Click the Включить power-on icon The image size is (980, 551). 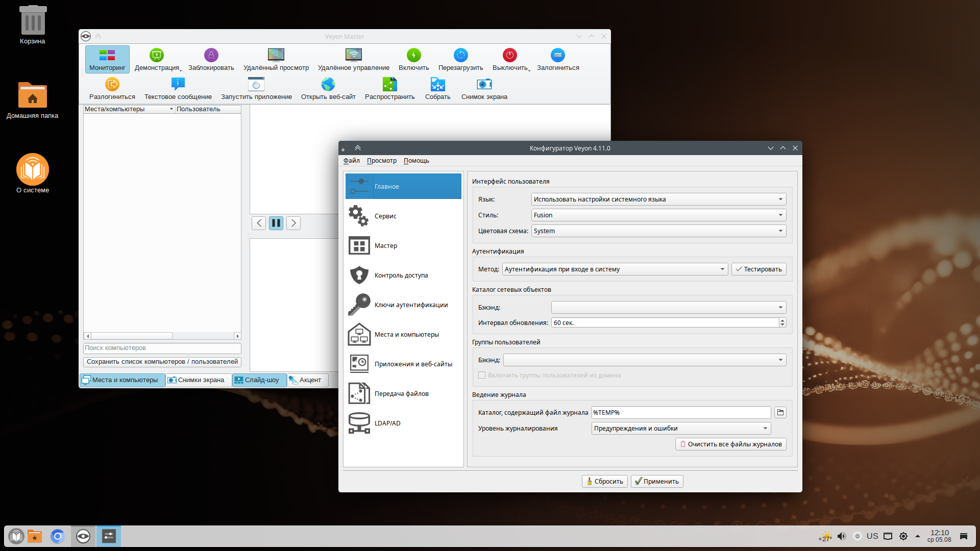[414, 55]
